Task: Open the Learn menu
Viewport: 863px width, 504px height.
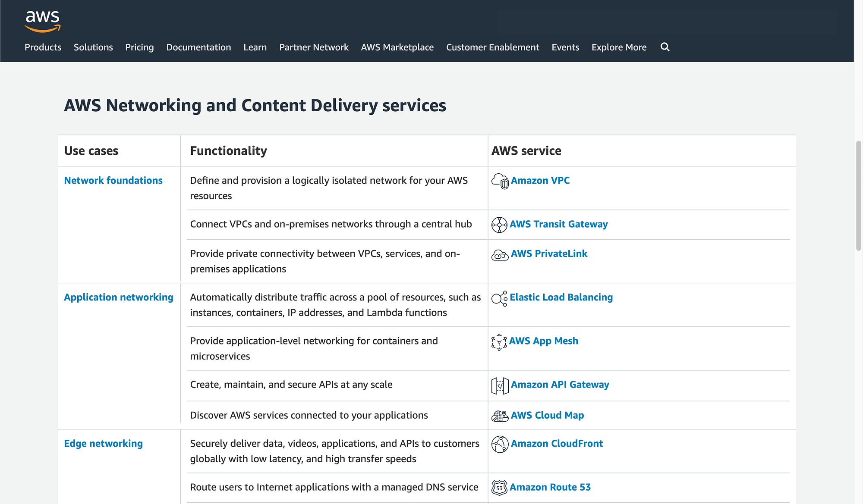Action: pos(255,47)
